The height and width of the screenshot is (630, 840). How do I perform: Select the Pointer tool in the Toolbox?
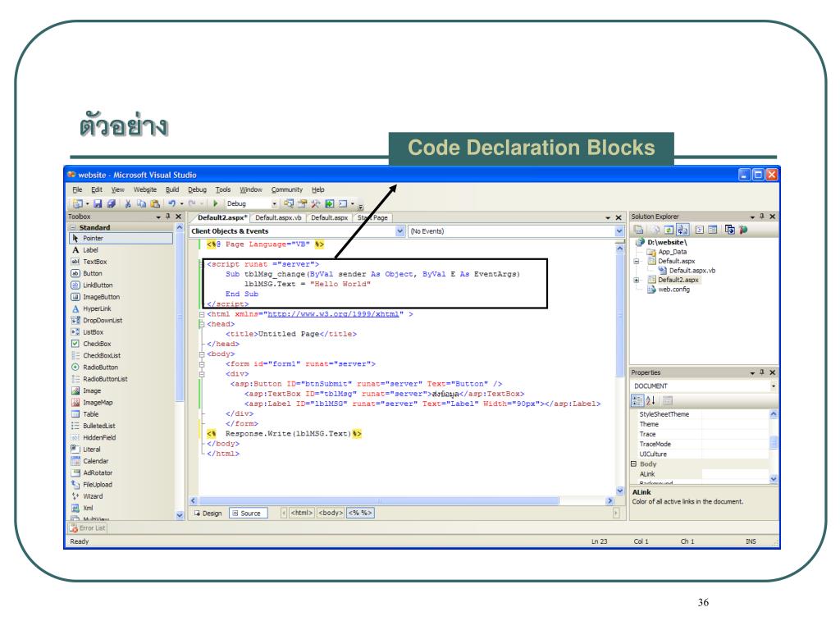121,239
